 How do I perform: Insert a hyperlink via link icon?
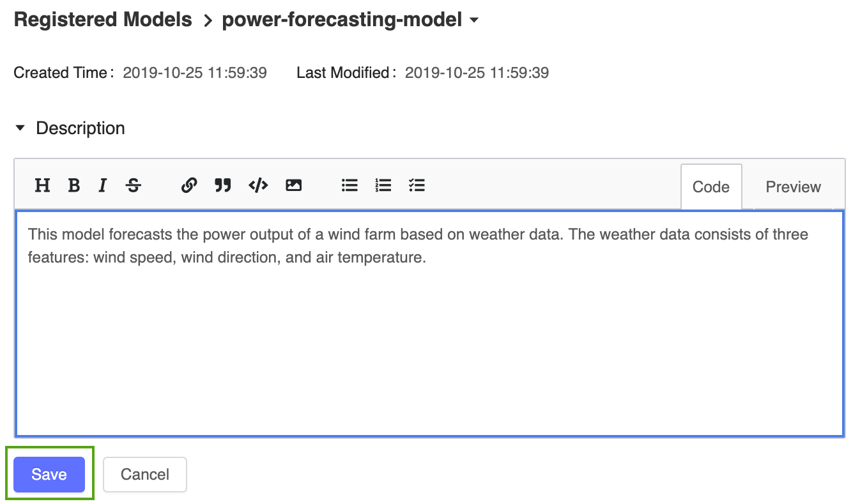[189, 186]
